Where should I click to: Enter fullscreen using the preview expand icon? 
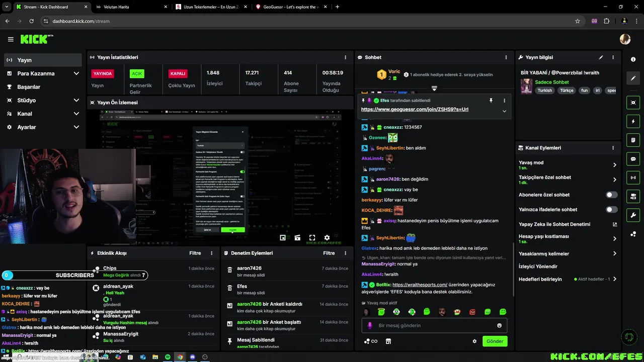[312, 237]
